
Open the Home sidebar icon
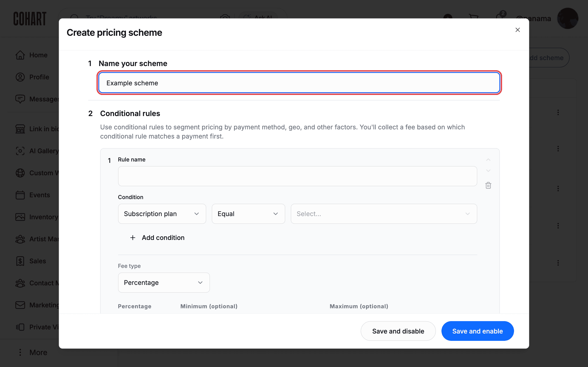(x=20, y=55)
